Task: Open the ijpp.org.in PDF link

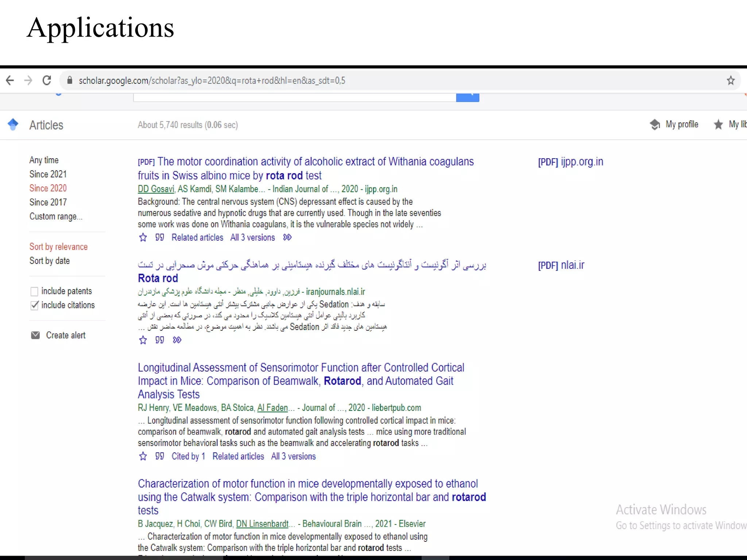Action: pyautogui.click(x=570, y=162)
